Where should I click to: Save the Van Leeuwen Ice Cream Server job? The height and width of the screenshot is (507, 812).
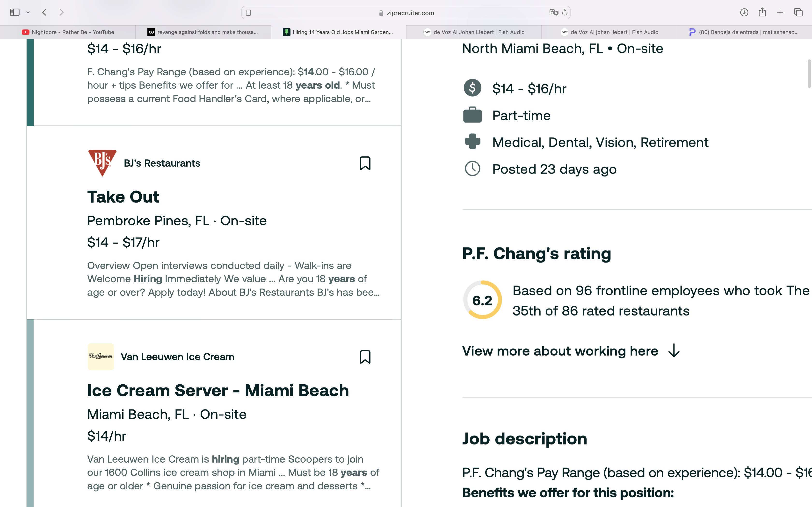tap(365, 357)
